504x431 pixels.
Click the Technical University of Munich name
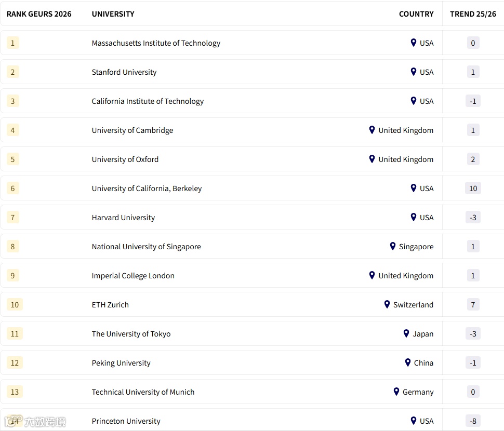143,392
